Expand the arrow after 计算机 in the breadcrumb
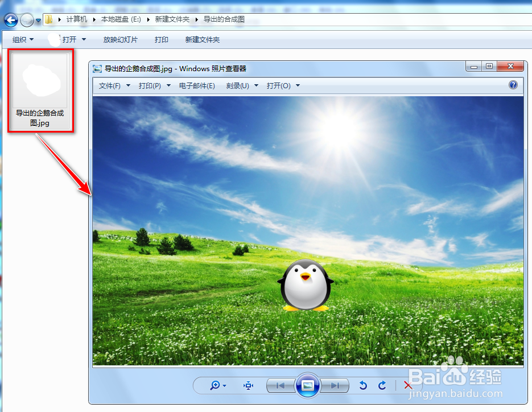Image resolution: width=532 pixels, height=412 pixels. pos(94,20)
